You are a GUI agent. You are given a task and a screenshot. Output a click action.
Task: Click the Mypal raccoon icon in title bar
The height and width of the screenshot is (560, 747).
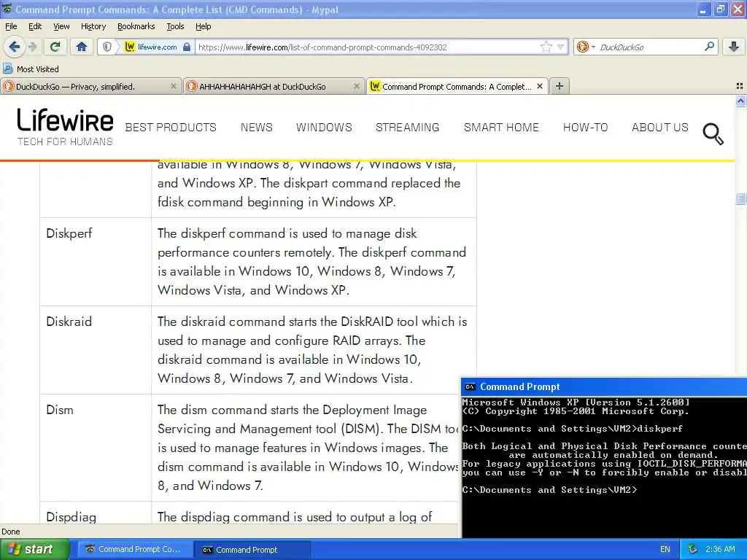tap(7, 9)
